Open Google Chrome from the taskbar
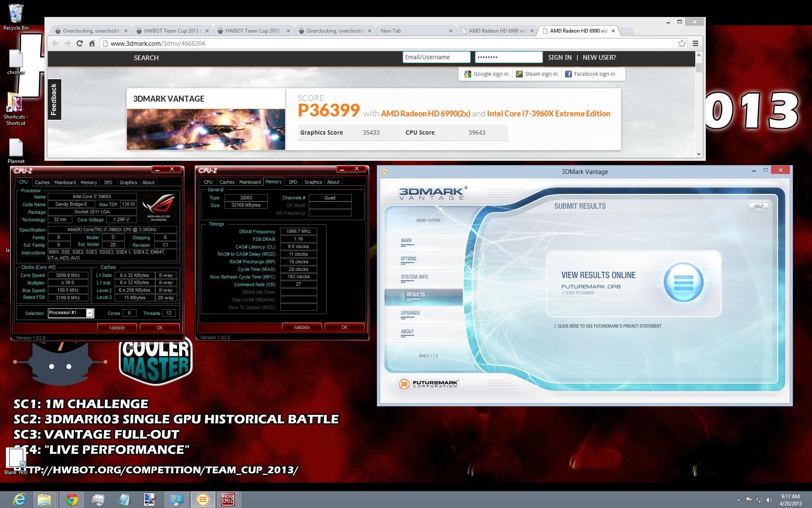The width and height of the screenshot is (812, 508). pos(71,500)
